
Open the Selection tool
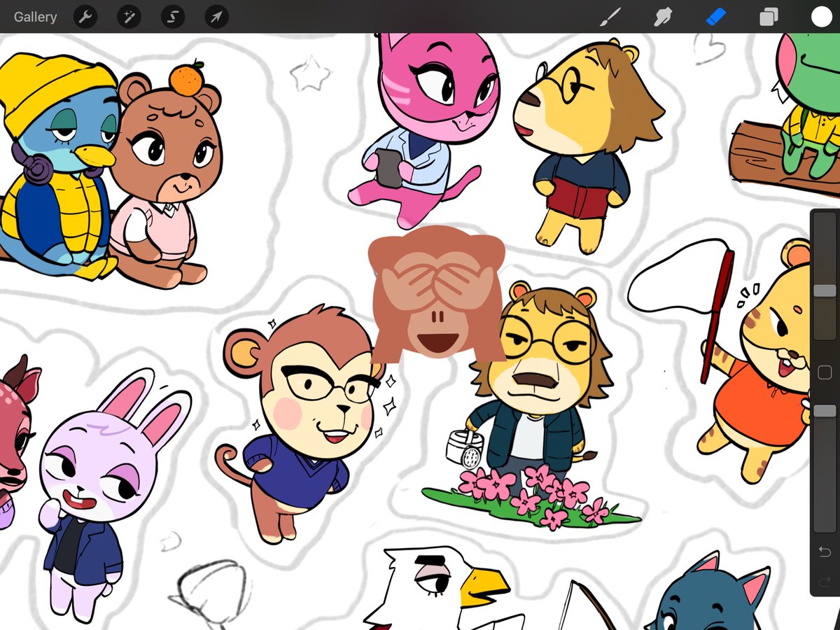pos(173,17)
